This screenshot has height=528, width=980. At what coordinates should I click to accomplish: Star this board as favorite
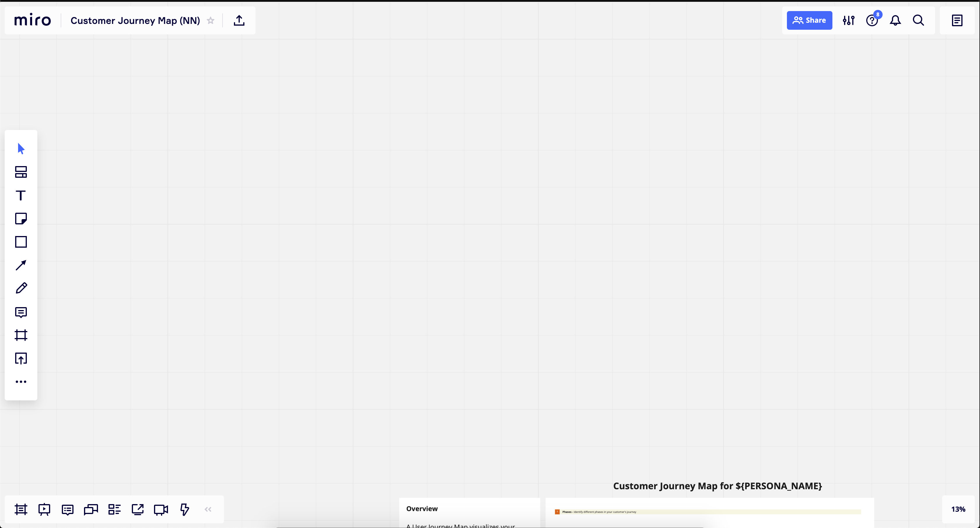210,20
